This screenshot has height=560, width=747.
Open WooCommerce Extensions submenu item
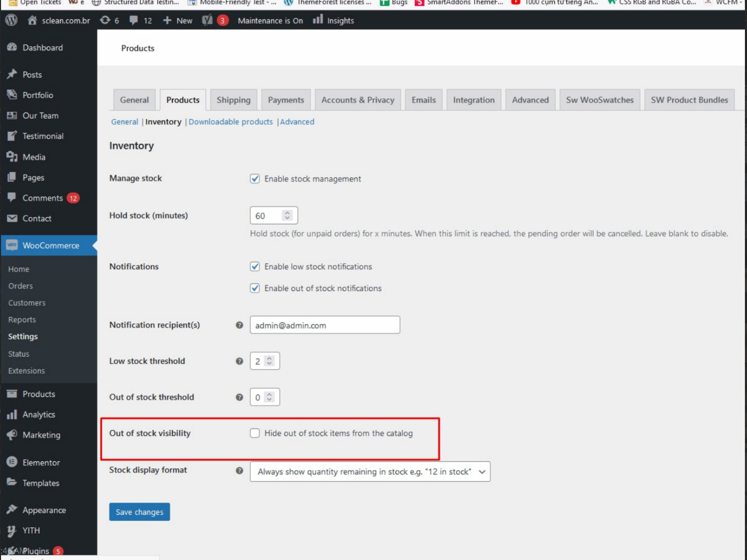tap(26, 371)
